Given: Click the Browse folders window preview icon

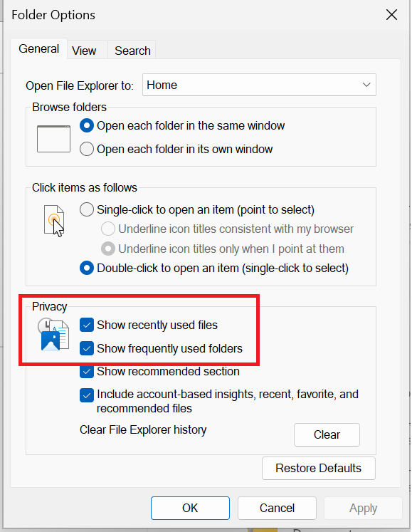Looking at the screenshot, I should 53,139.
